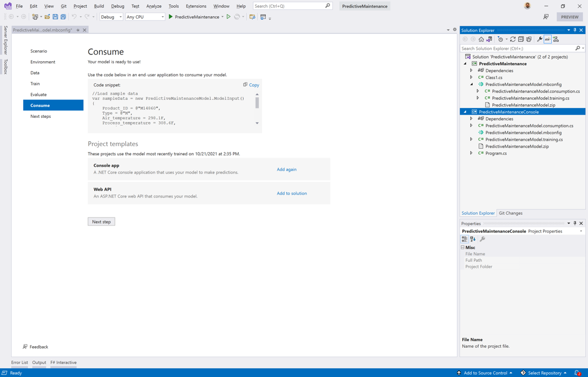The image size is (588, 377).
Task: Click the Home icon in Solution Explorer
Action: tap(481, 39)
